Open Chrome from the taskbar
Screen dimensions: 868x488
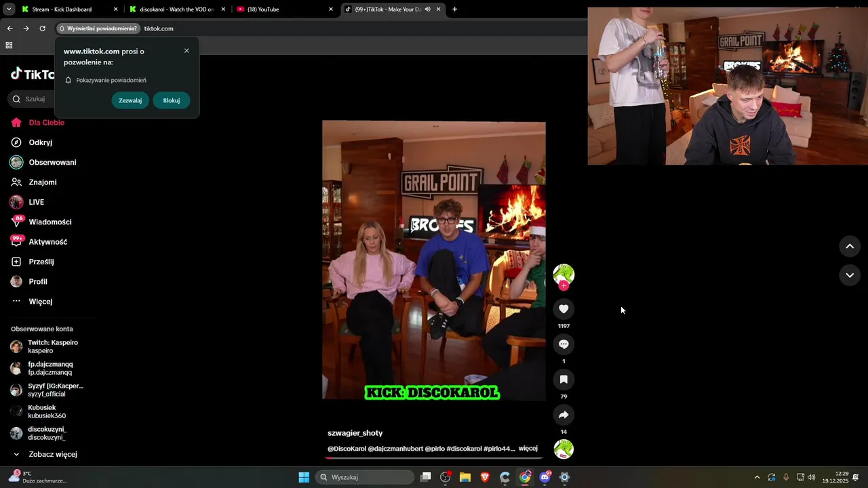(525, 477)
